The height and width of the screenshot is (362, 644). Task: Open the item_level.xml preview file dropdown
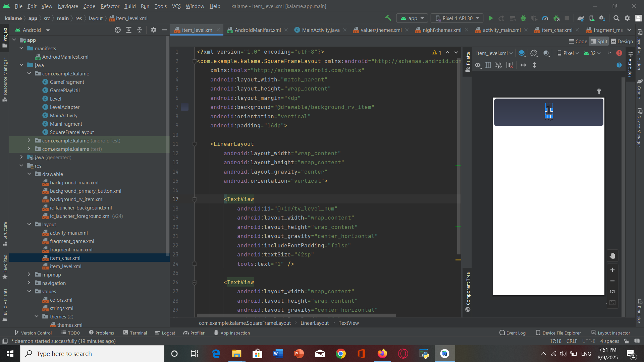click(x=494, y=53)
